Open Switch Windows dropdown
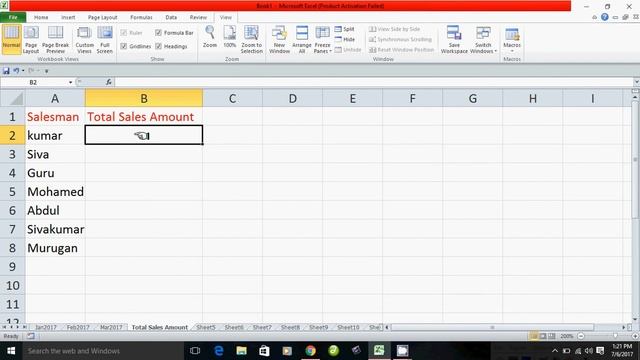 (x=483, y=39)
